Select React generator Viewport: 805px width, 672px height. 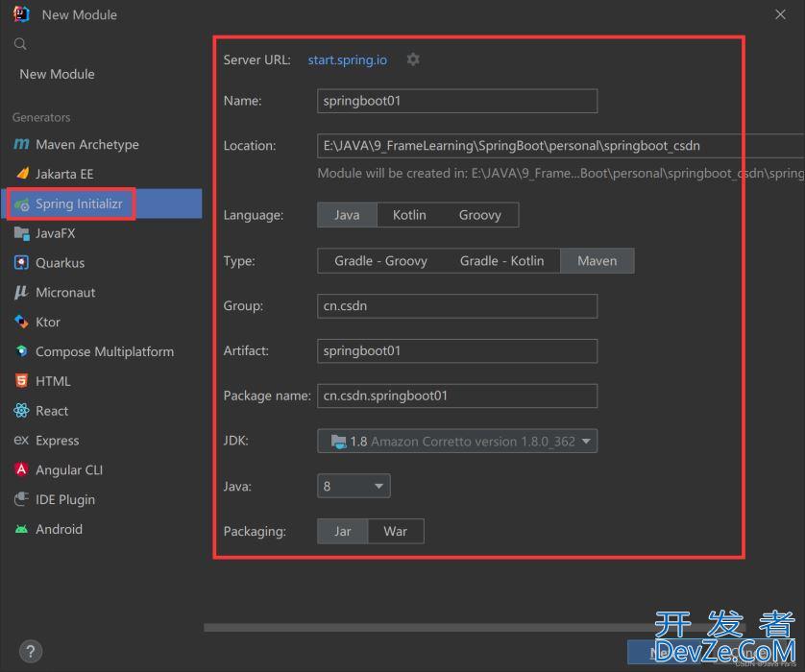pyautogui.click(x=102, y=410)
